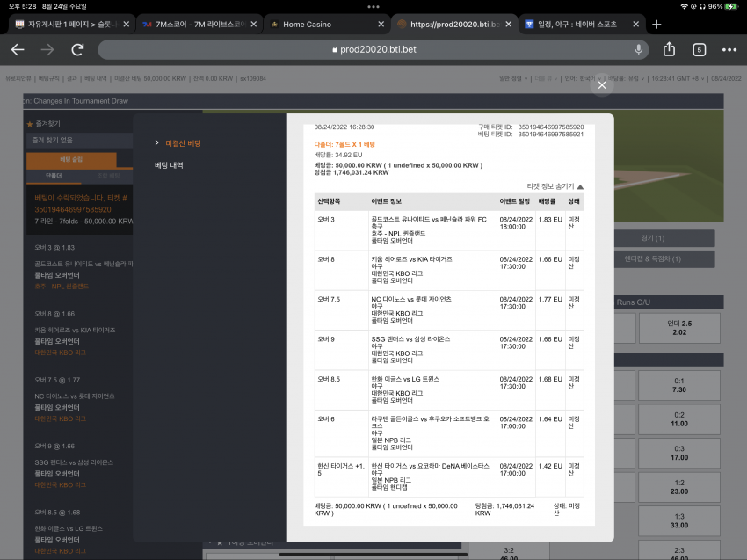Collapse ticket details via 티켓 정보 숨기기
Image resolution: width=747 pixels, height=560 pixels.
pos(555,186)
